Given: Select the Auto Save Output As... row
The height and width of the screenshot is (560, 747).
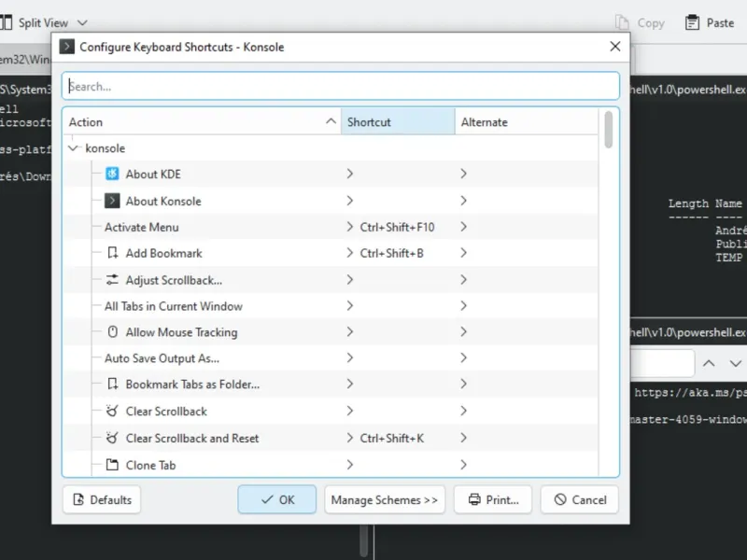Looking at the screenshot, I should pos(331,357).
